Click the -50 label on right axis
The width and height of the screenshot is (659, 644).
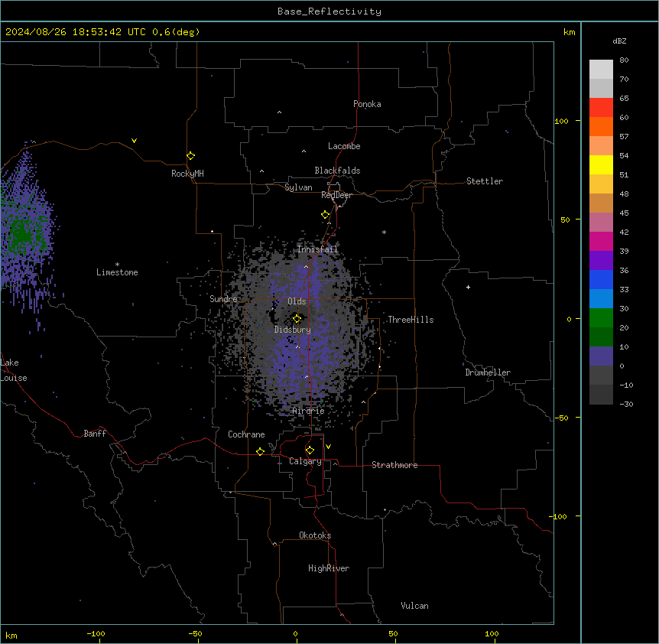pos(561,418)
